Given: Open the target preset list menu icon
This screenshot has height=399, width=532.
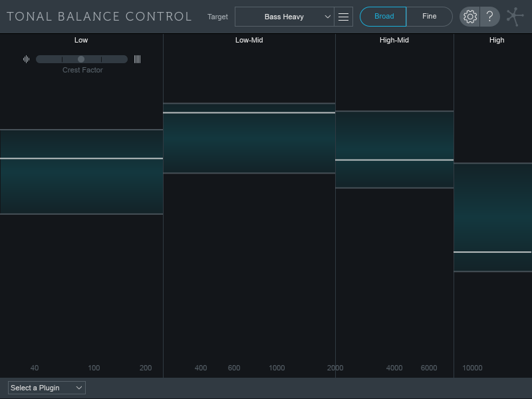Looking at the screenshot, I should click(x=343, y=17).
